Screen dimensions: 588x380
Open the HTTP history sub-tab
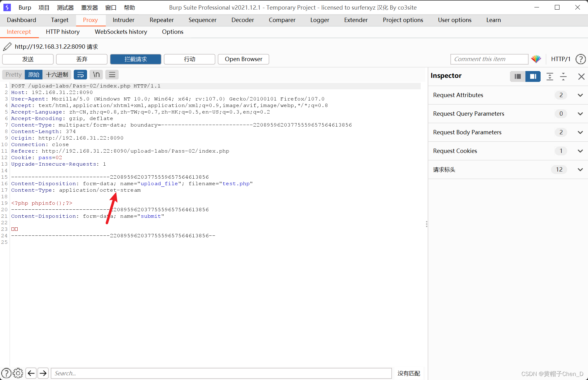[x=63, y=32]
